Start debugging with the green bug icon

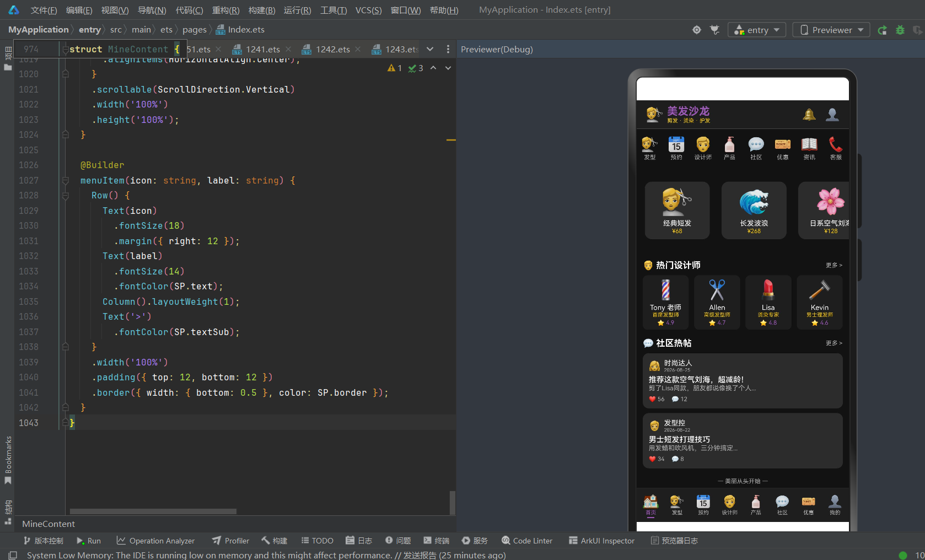[x=900, y=30]
